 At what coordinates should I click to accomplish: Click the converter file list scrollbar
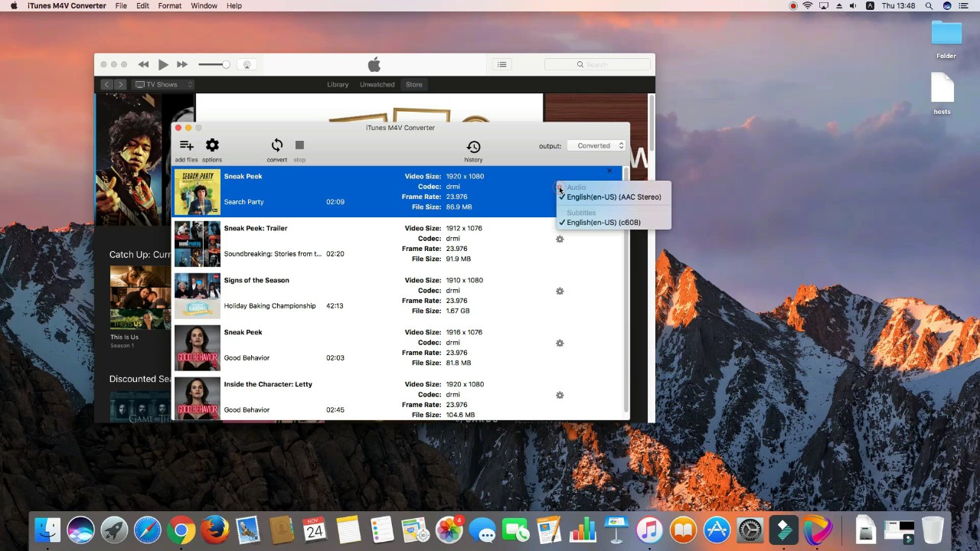click(x=626, y=291)
